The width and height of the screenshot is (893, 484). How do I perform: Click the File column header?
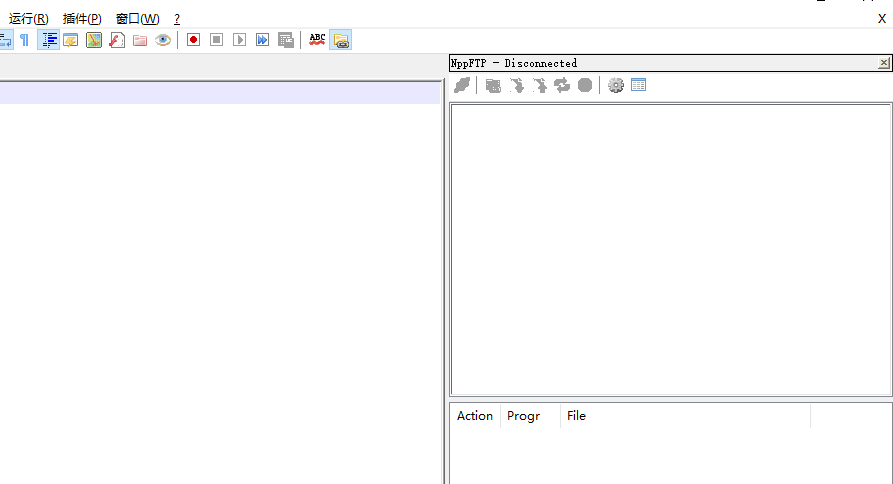(x=576, y=416)
